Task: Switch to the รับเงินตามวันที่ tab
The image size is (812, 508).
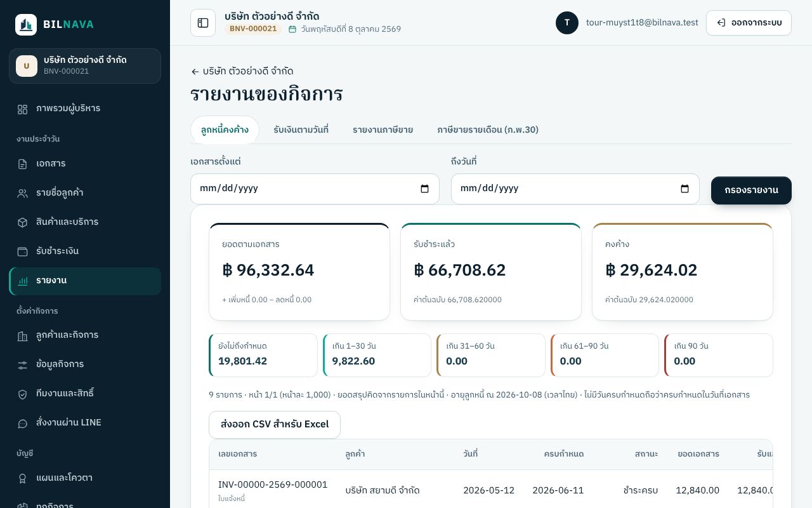Action: 301,130
